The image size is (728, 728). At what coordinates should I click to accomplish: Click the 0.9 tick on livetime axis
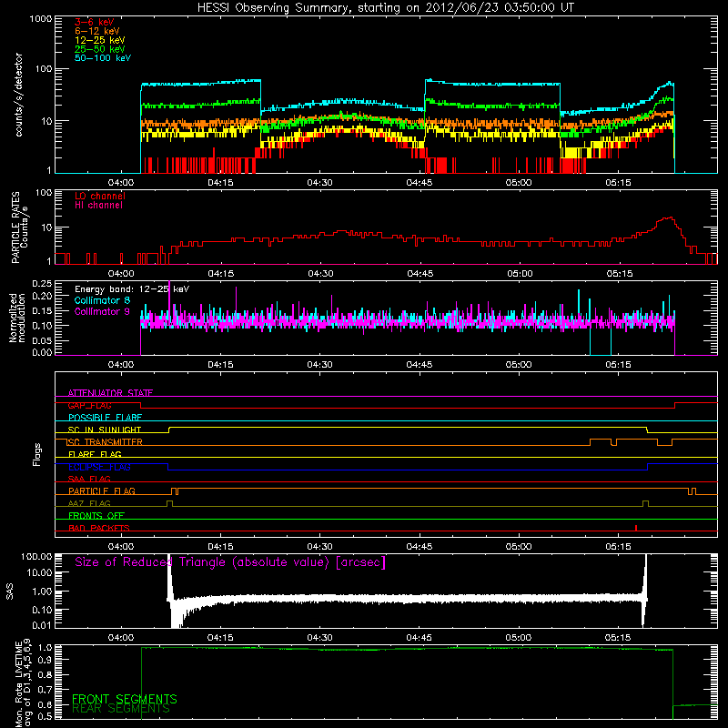pos(45,659)
